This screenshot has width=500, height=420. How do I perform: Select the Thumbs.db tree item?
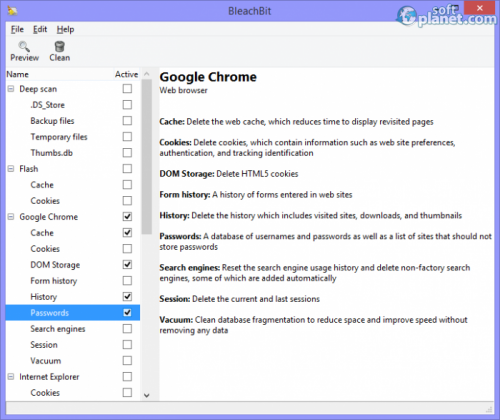(x=52, y=153)
